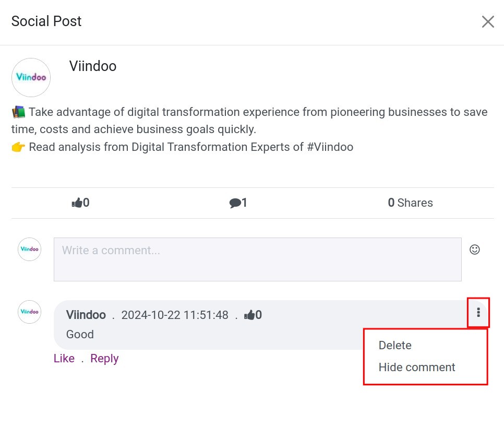The image size is (504, 438).
Task: Click the Reply link under the comment
Action: [x=104, y=359]
